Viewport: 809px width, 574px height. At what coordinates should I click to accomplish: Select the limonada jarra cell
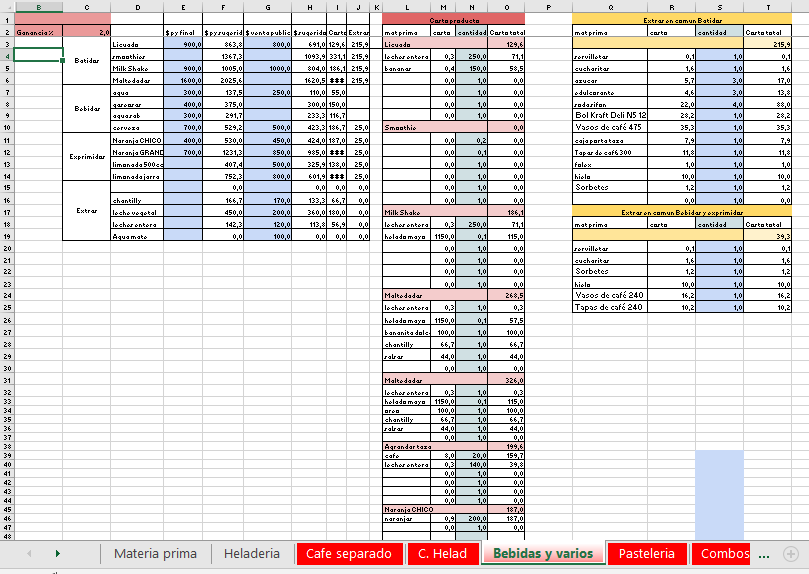137,176
